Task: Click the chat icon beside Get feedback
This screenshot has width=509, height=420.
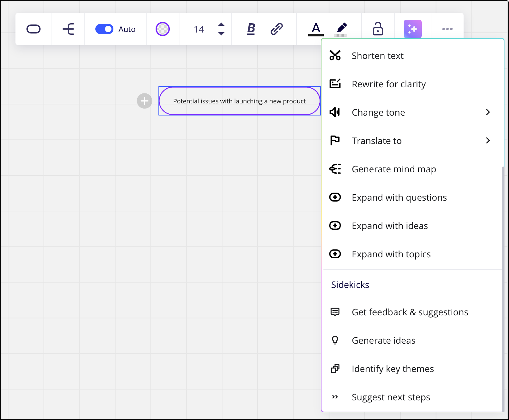Action: pos(335,312)
